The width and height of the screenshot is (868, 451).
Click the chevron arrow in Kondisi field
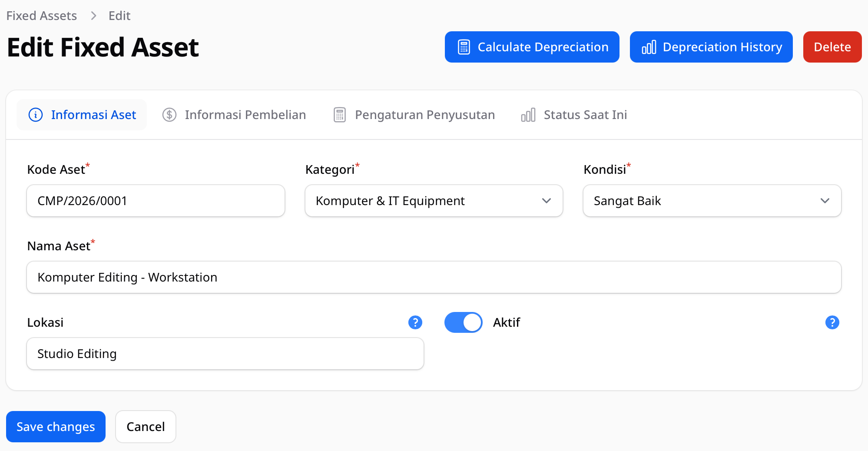click(825, 201)
